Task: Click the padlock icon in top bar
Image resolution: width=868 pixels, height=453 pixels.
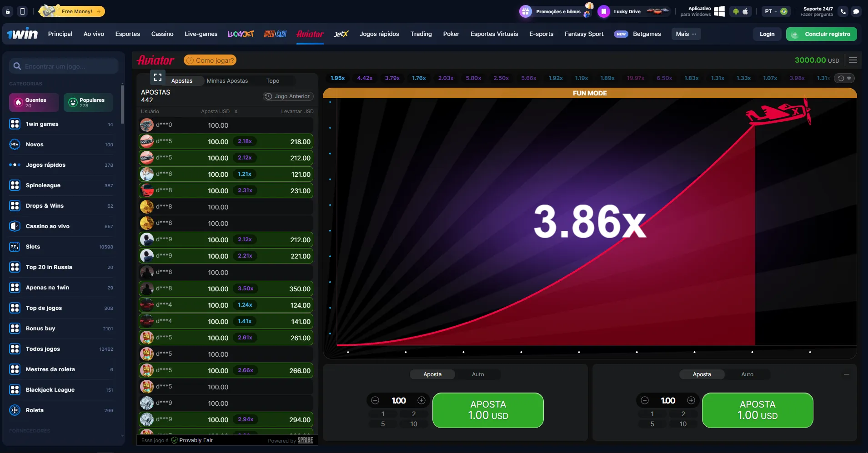Action: (x=8, y=11)
